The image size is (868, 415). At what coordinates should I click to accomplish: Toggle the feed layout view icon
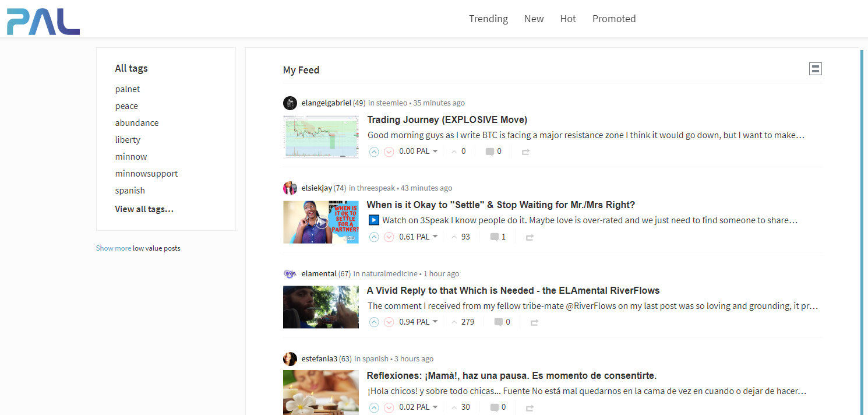tap(816, 69)
